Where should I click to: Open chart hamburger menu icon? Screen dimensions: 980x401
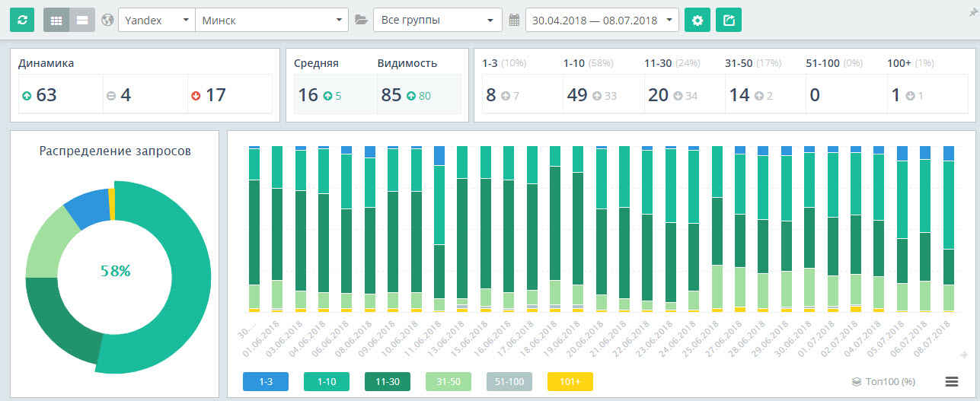click(x=951, y=381)
